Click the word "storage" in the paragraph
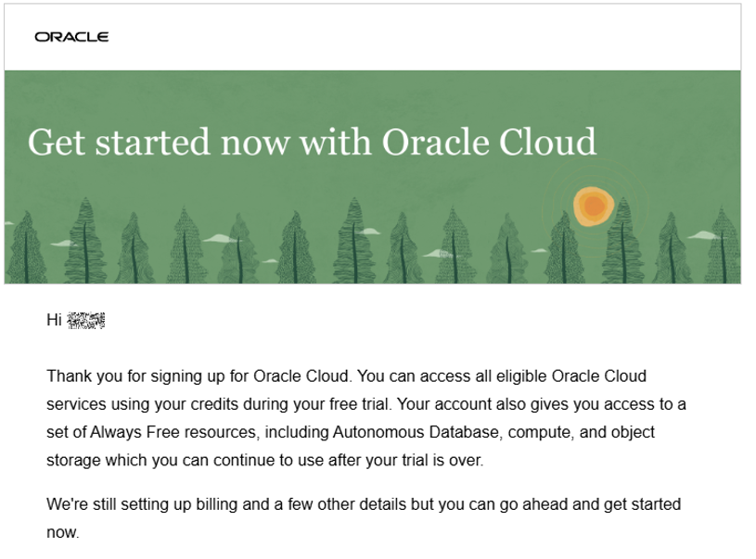The image size is (756, 559). 71,460
